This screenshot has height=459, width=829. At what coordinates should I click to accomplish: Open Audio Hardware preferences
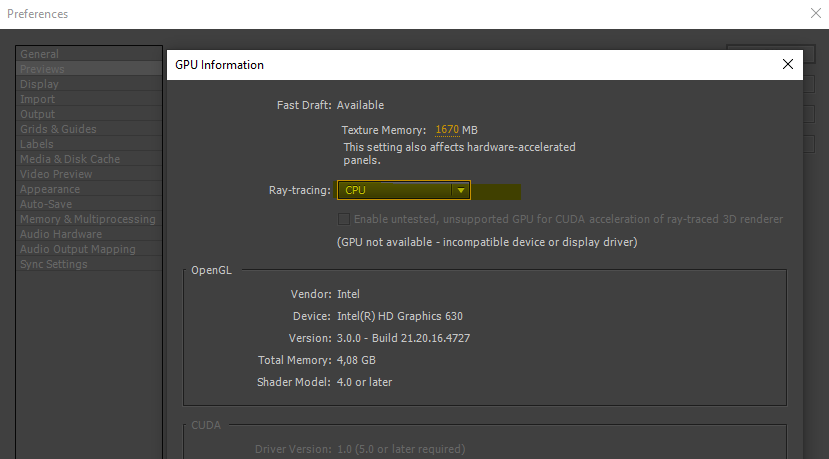89,234
